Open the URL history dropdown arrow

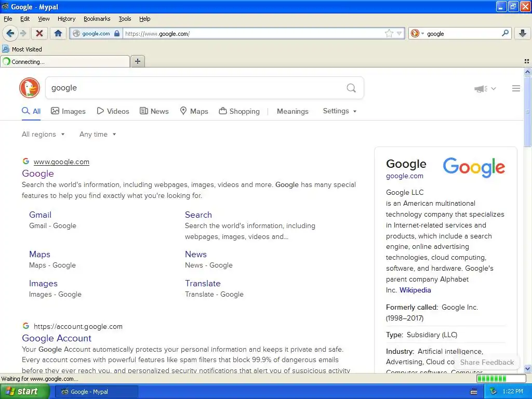(400, 33)
